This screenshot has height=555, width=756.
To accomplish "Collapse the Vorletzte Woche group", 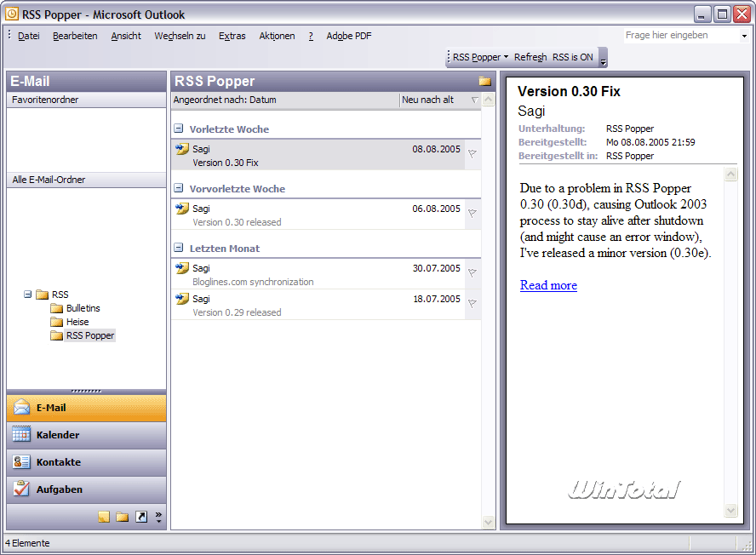I will point(179,129).
